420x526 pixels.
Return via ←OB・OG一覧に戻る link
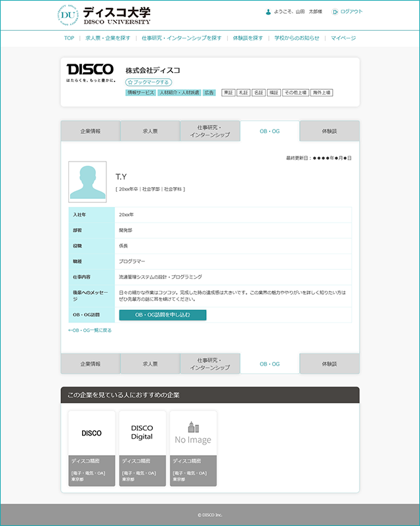tap(90, 330)
